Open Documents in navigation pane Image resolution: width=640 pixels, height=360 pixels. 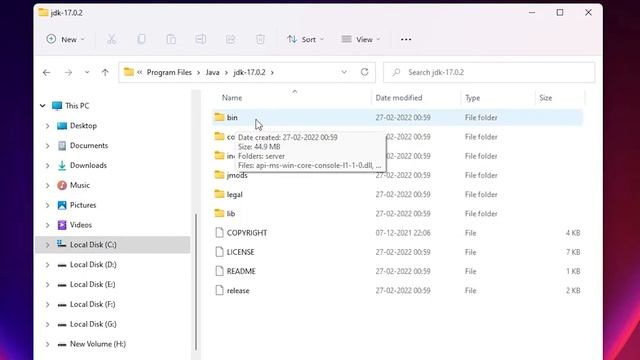[89, 145]
